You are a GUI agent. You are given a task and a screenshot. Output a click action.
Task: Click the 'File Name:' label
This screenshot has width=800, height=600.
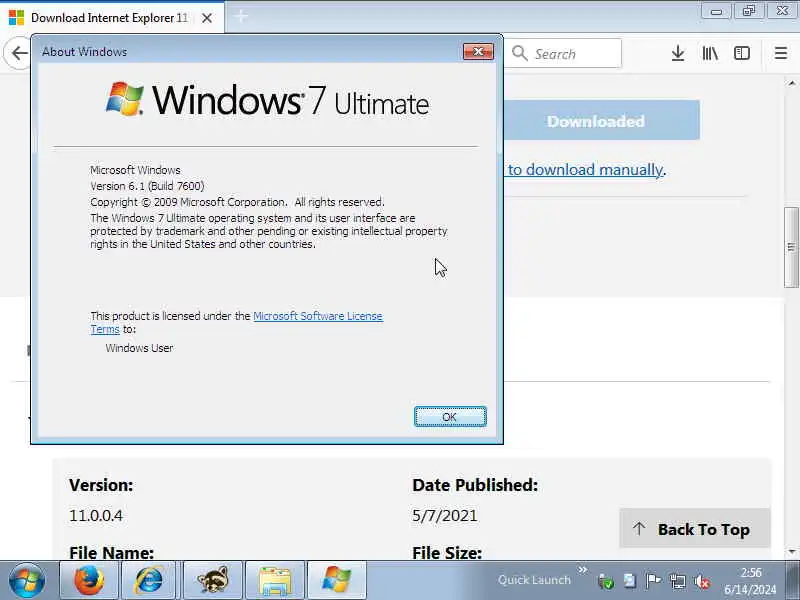click(x=111, y=553)
